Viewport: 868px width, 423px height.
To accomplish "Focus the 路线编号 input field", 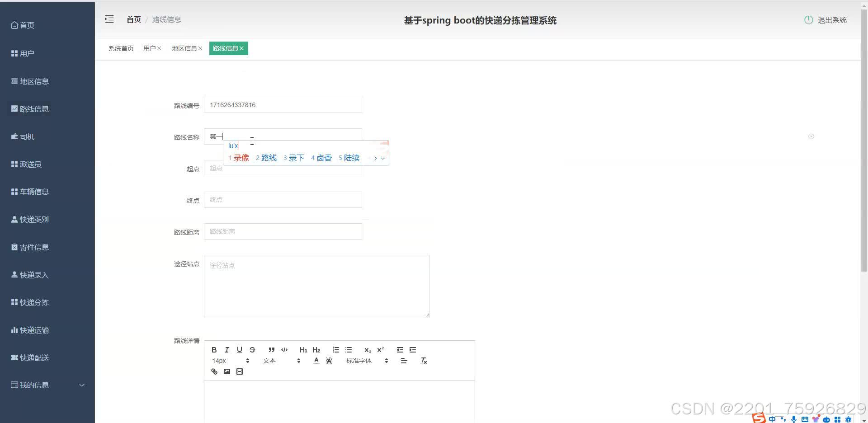I will tap(283, 105).
